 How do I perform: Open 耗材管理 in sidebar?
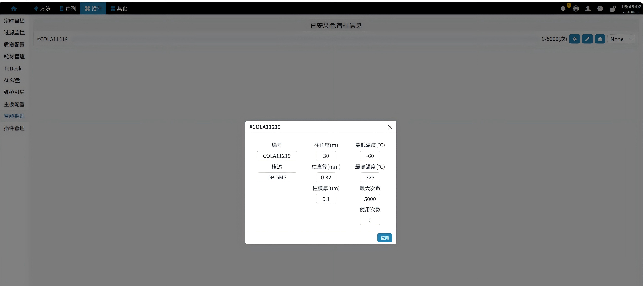coord(14,57)
